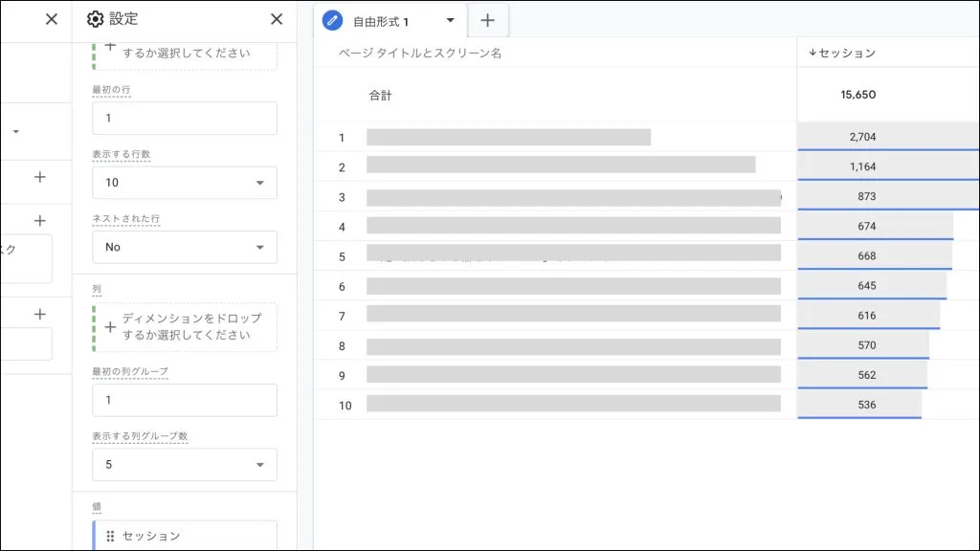Open the 自由形式 1 tab dropdown arrow
Viewport: 980px width, 551px height.
point(450,21)
